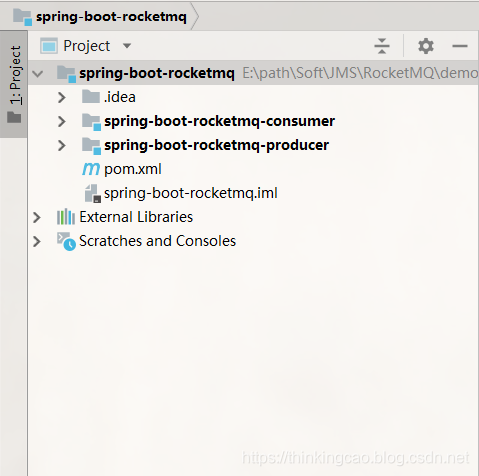Expand the spring-boot-rocketmq-consumer module
Screen dimensions: 479x476
pyautogui.click(x=62, y=121)
